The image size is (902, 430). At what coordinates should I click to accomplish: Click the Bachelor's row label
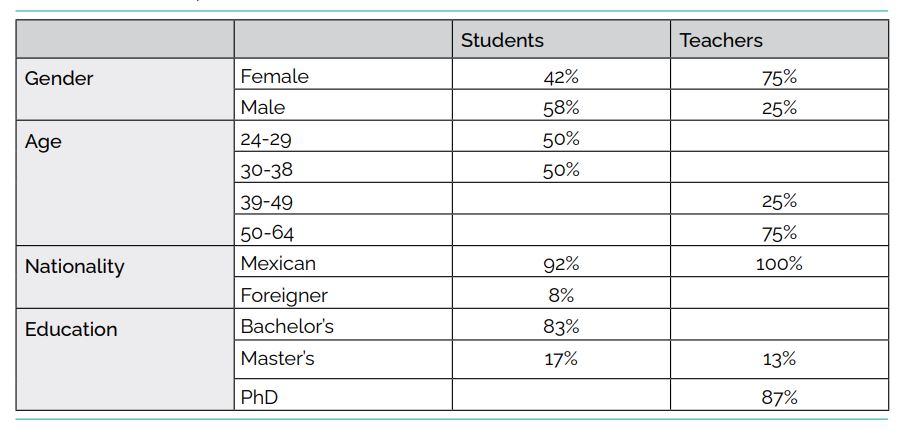pyautogui.click(x=287, y=327)
